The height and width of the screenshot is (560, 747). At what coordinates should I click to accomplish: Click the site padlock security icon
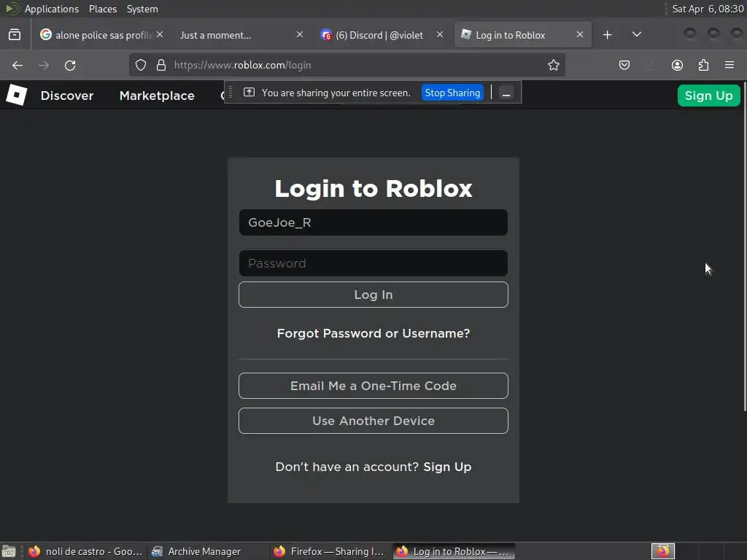(x=161, y=65)
